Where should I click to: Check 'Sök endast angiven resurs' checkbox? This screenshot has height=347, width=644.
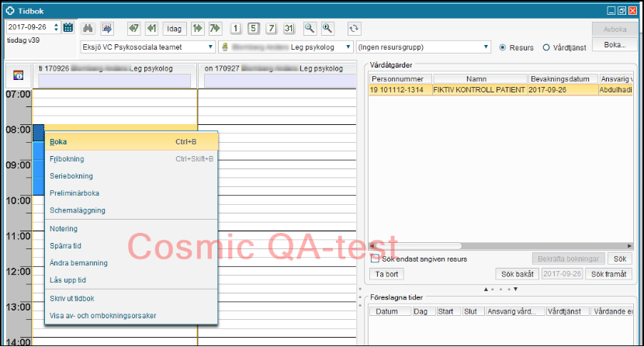375,259
